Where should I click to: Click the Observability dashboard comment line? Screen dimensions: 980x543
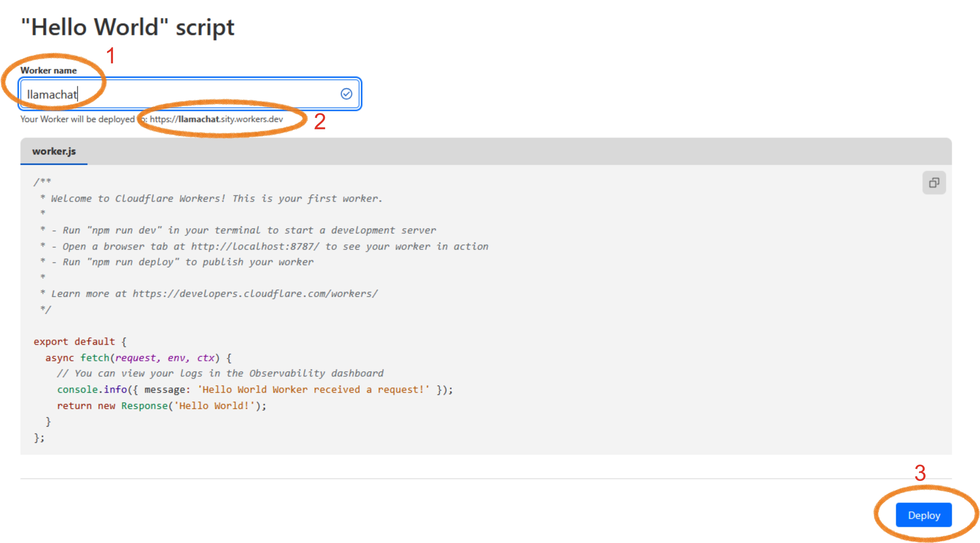(x=220, y=373)
